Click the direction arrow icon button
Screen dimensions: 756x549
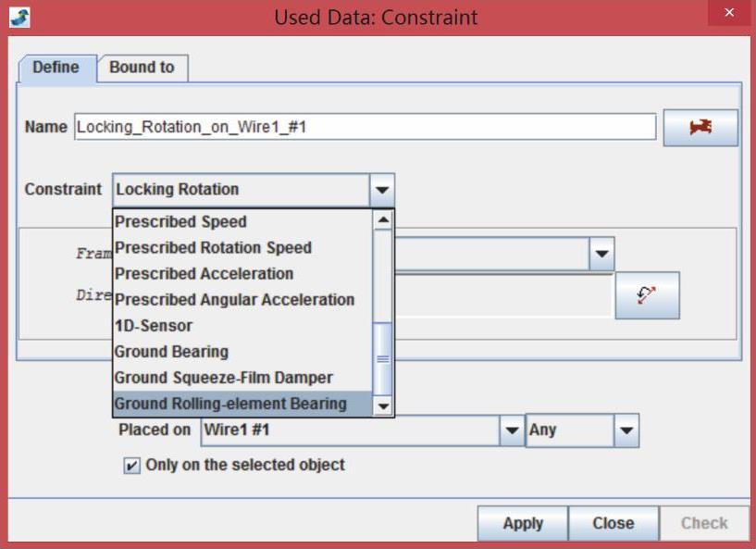[647, 295]
